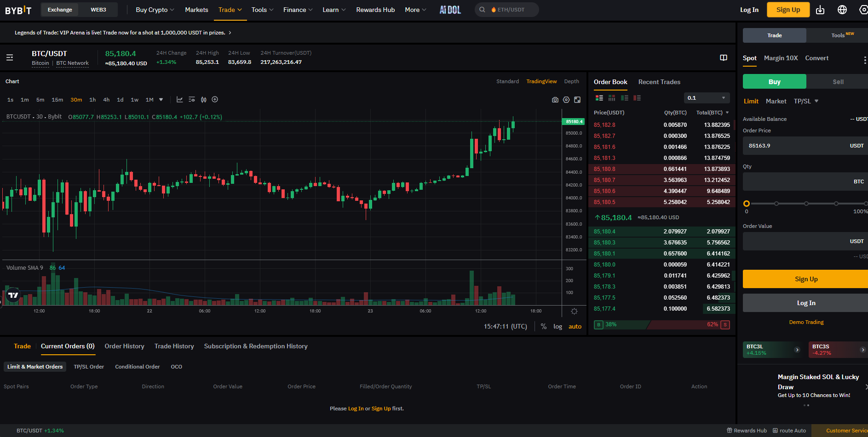
Task: Switch order book to column depth view
Action: (612, 98)
